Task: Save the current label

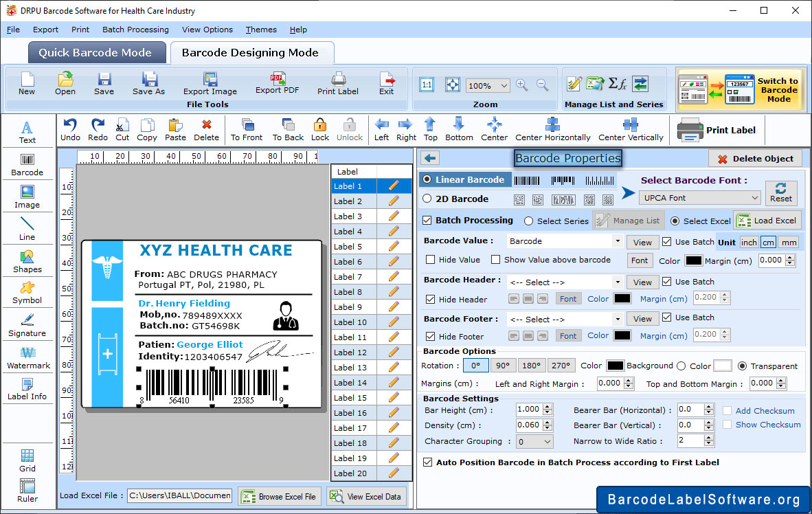Action: [x=104, y=83]
